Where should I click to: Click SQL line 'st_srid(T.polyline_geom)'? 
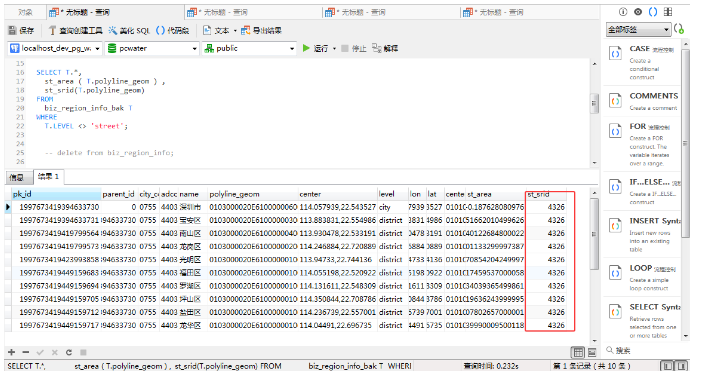pyautogui.click(x=94, y=90)
